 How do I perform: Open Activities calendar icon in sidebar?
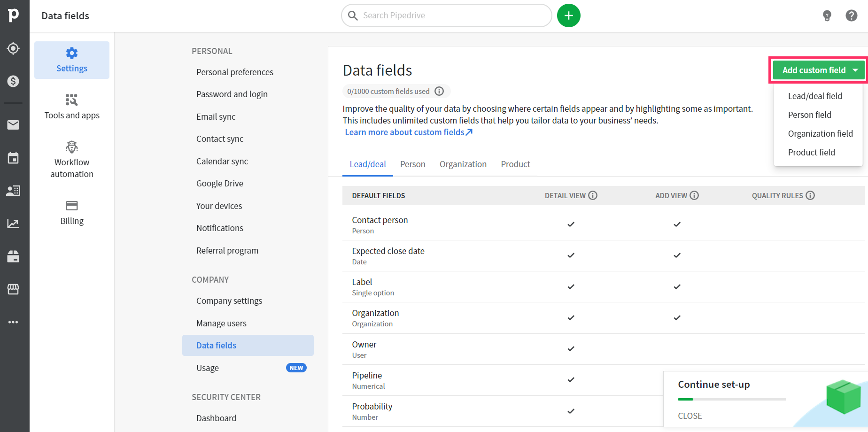click(x=13, y=158)
